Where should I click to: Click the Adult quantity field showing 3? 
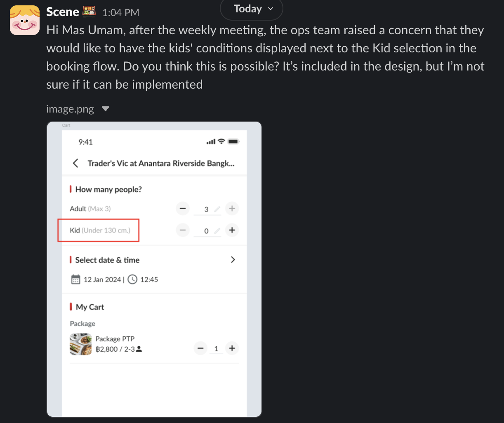point(206,209)
